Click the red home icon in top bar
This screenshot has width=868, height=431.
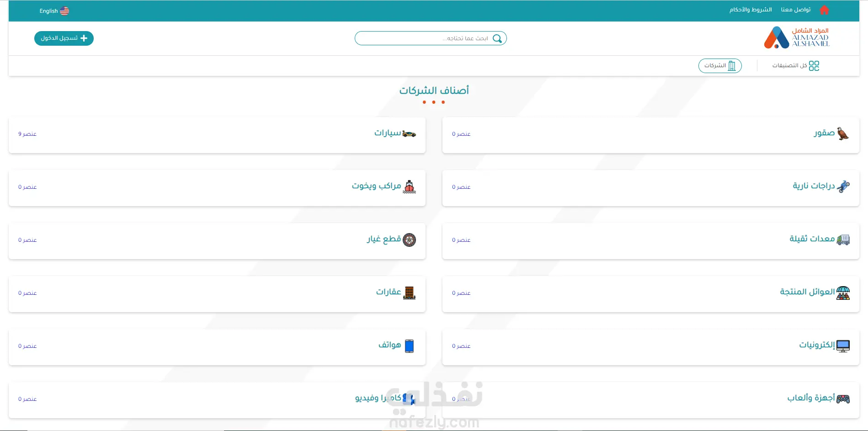(x=824, y=10)
